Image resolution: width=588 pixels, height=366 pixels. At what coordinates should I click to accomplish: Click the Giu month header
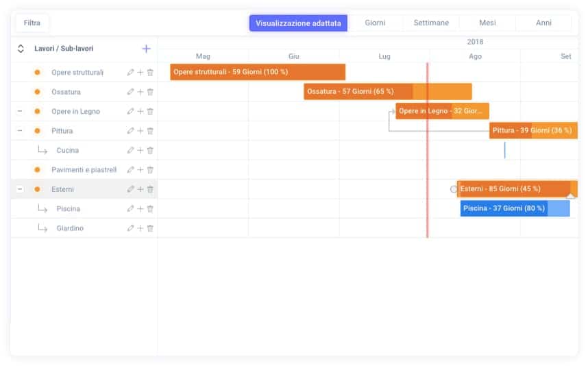293,56
